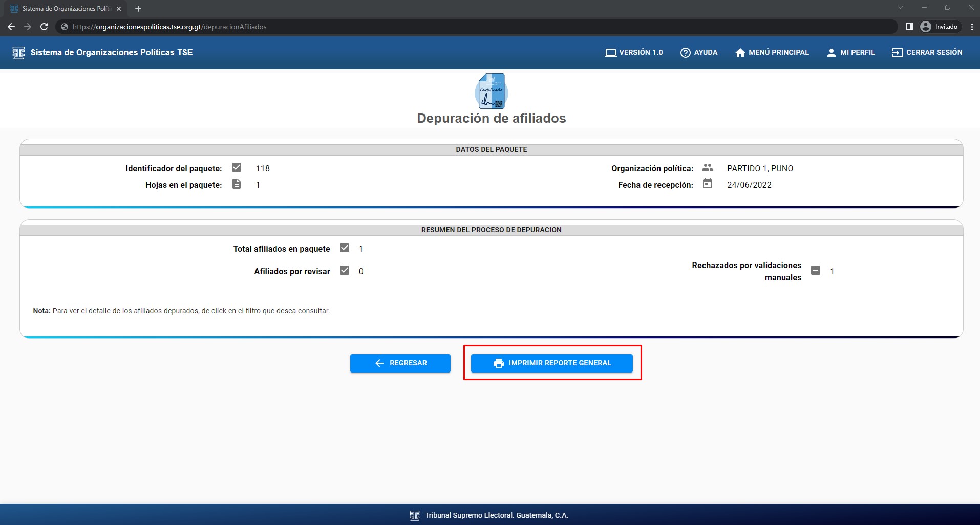
Task: Click the people icon beside Organización política
Action: (x=707, y=168)
